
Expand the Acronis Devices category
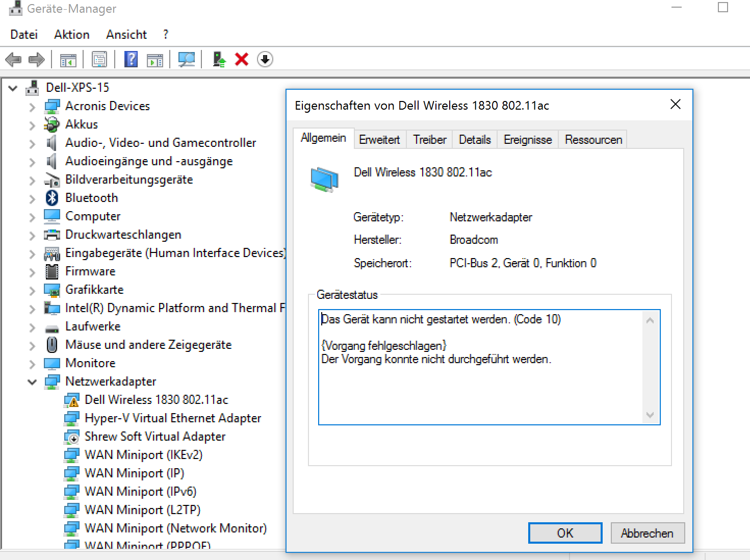click(x=32, y=107)
